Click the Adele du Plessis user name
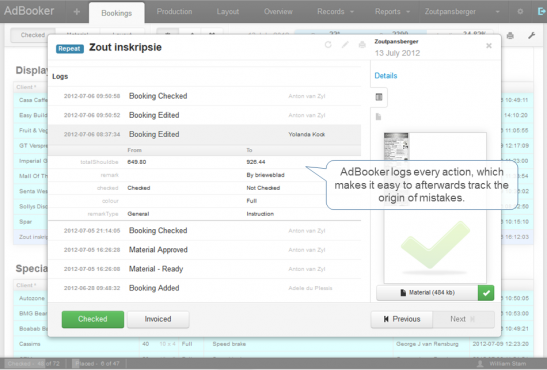The image size is (547, 370). 310,288
